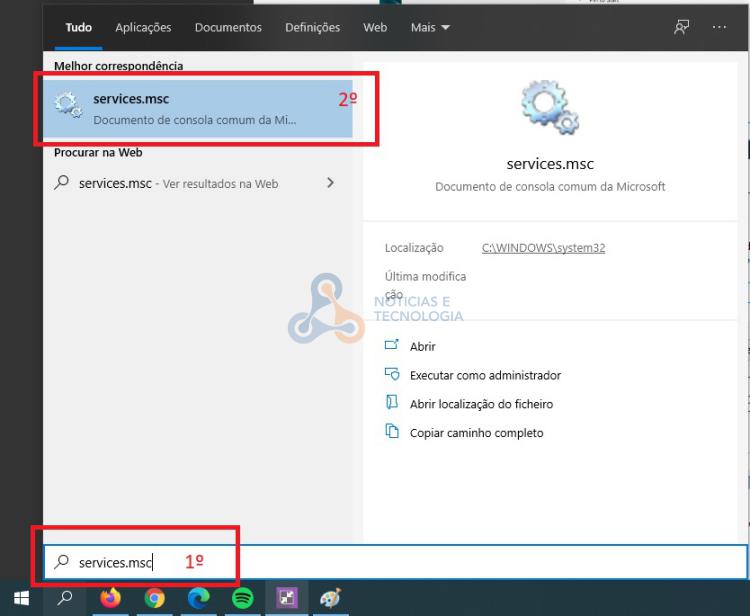Open the Aplicações search tab
Screen dimensions: 750x616
[x=143, y=27]
